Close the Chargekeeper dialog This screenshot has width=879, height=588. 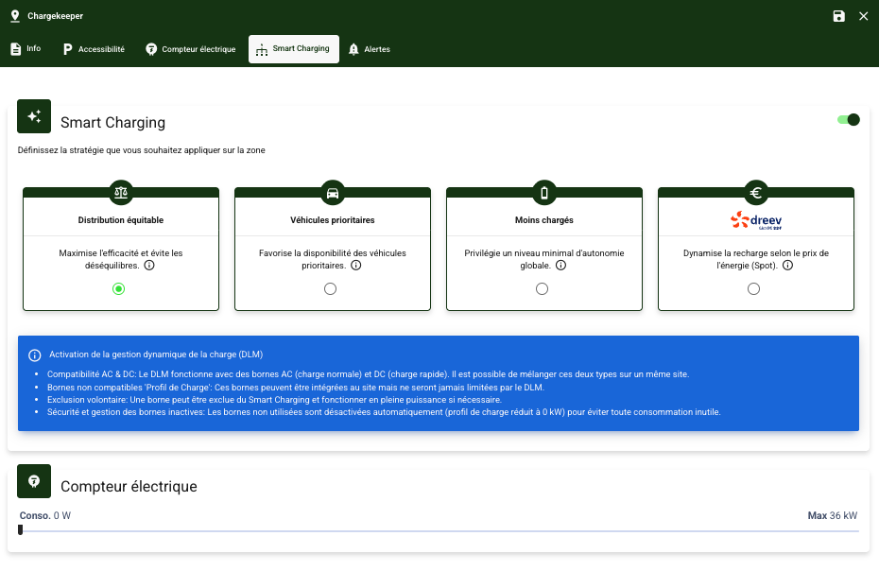[863, 16]
